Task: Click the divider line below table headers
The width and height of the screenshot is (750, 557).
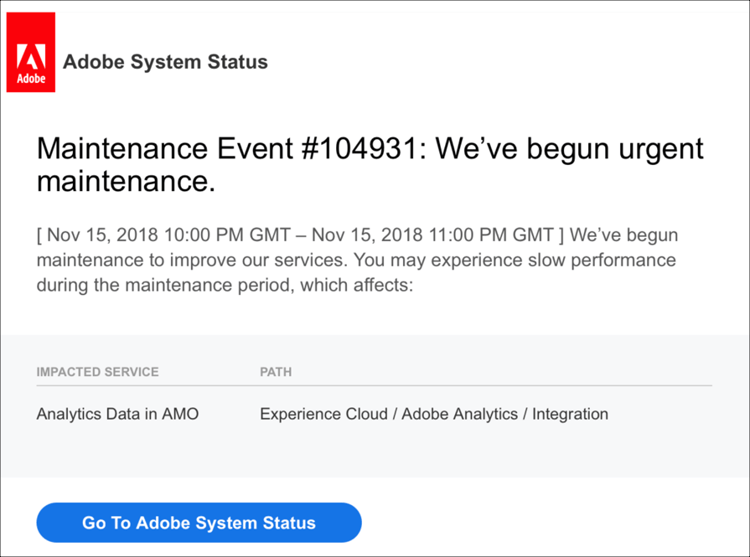Action: click(x=374, y=385)
